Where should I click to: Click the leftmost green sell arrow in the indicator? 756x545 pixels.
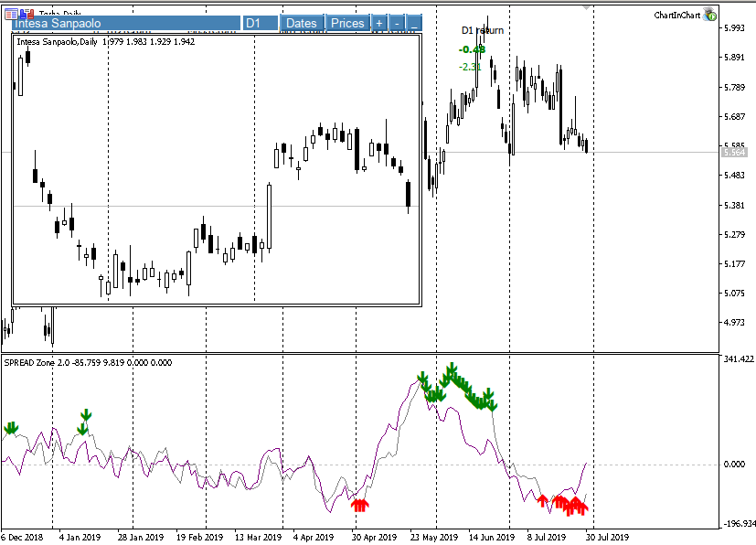click(x=11, y=428)
